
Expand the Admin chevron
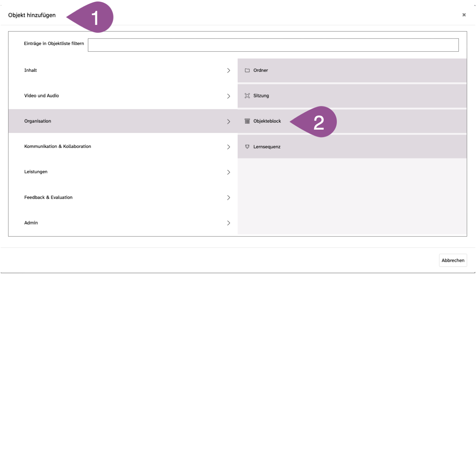[x=228, y=223]
